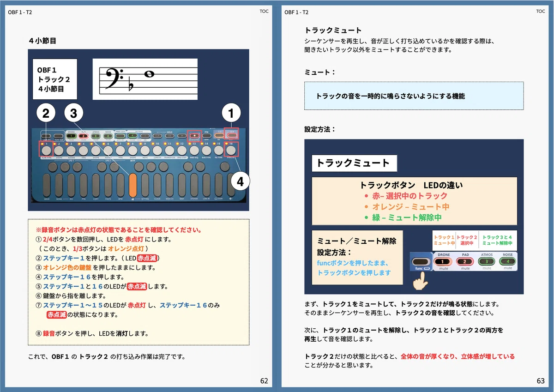Click the 'トラック３と４ ミュート解除中' label
The height and width of the screenshot is (392, 554).
(x=497, y=240)
